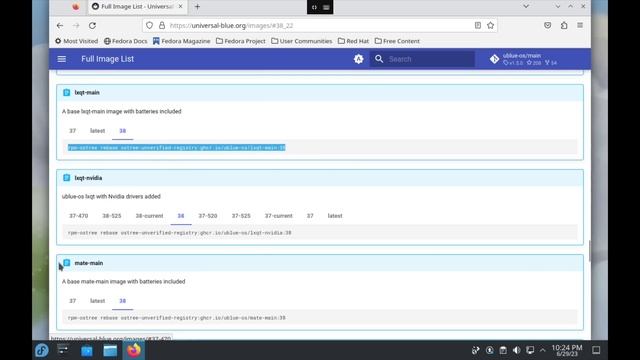Select the 37-520 tab under lxqt-nvidia
The height and width of the screenshot is (360, 640).
tap(208, 216)
